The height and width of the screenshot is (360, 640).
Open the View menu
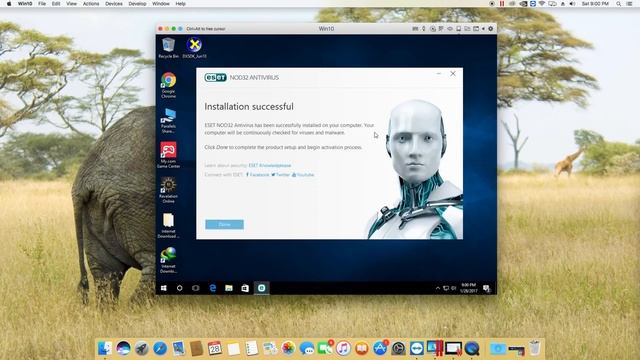(x=71, y=4)
